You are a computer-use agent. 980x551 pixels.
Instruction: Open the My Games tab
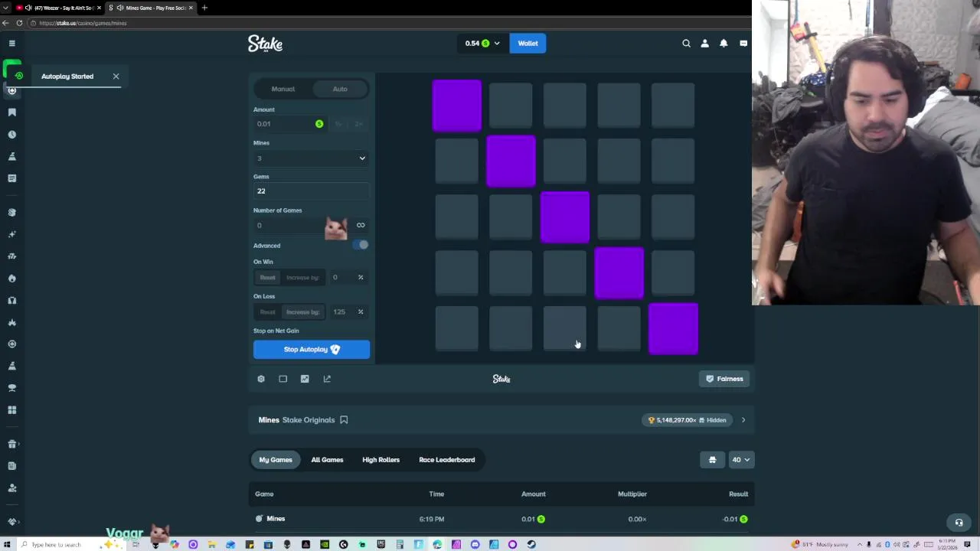point(276,460)
